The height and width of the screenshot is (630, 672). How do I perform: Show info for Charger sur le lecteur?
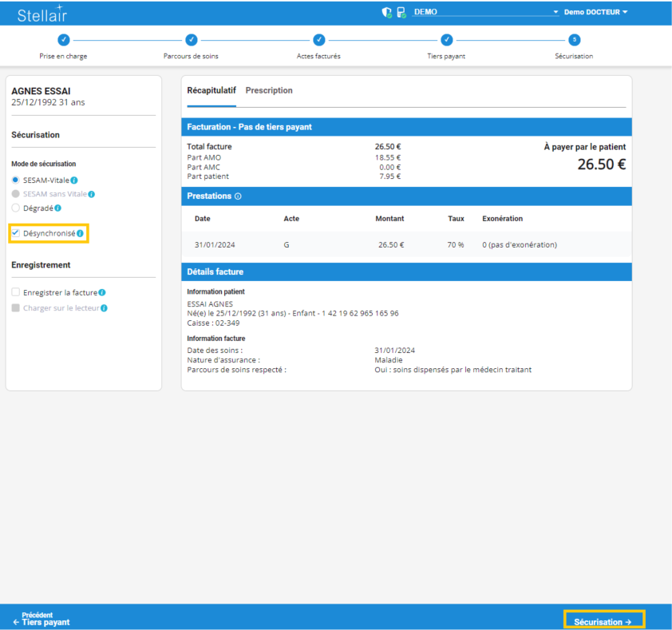point(104,308)
